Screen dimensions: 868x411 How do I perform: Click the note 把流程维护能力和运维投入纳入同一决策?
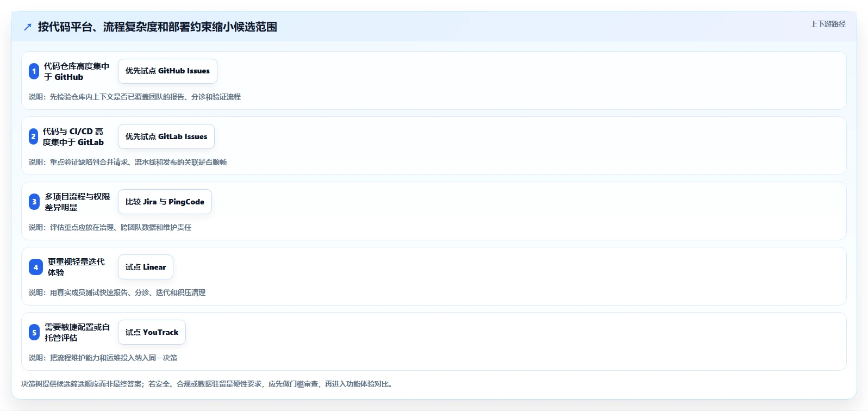click(x=103, y=358)
